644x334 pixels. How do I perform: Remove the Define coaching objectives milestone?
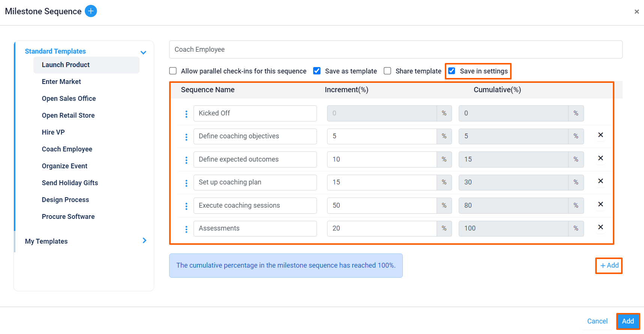point(600,135)
